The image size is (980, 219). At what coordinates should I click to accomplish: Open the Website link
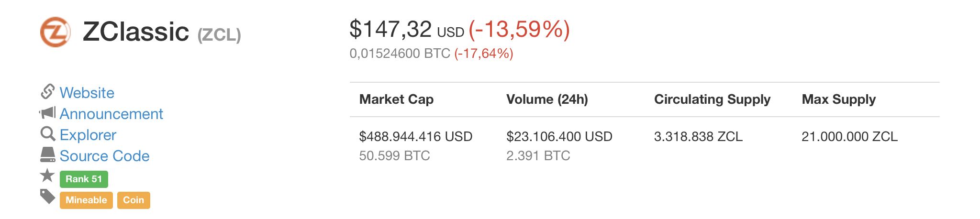[x=87, y=93]
